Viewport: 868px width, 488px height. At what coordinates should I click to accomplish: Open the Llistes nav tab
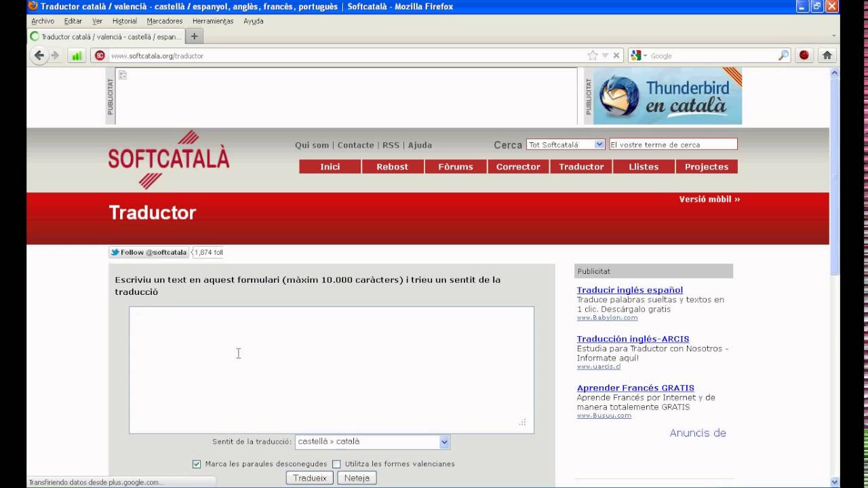point(644,167)
